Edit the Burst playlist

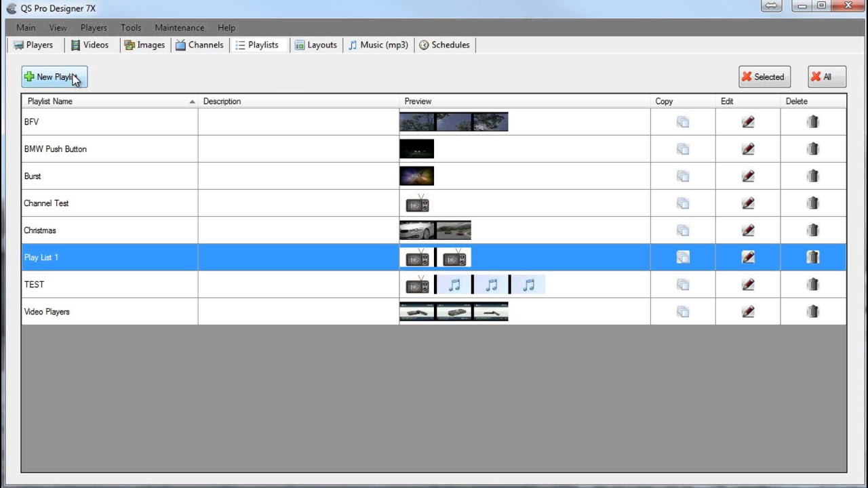pyautogui.click(x=748, y=176)
